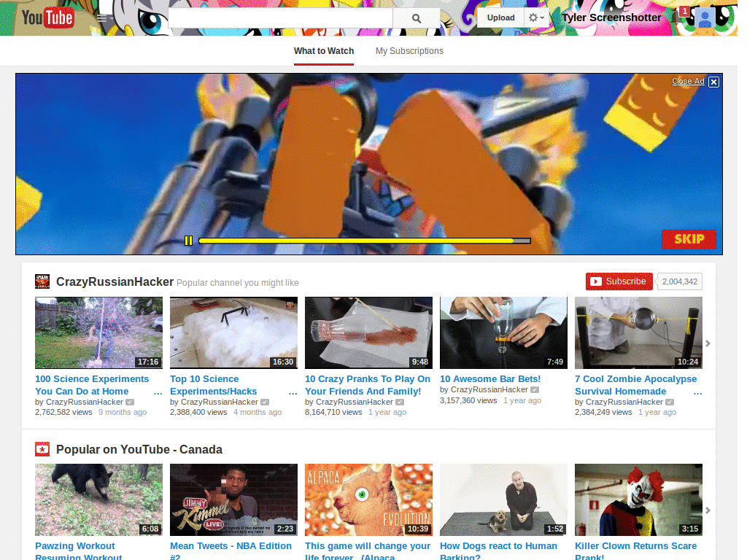Image resolution: width=747 pixels, height=560 pixels.
Task: Open 7 Cool Zombie Apocalypse link
Action: tap(635, 385)
